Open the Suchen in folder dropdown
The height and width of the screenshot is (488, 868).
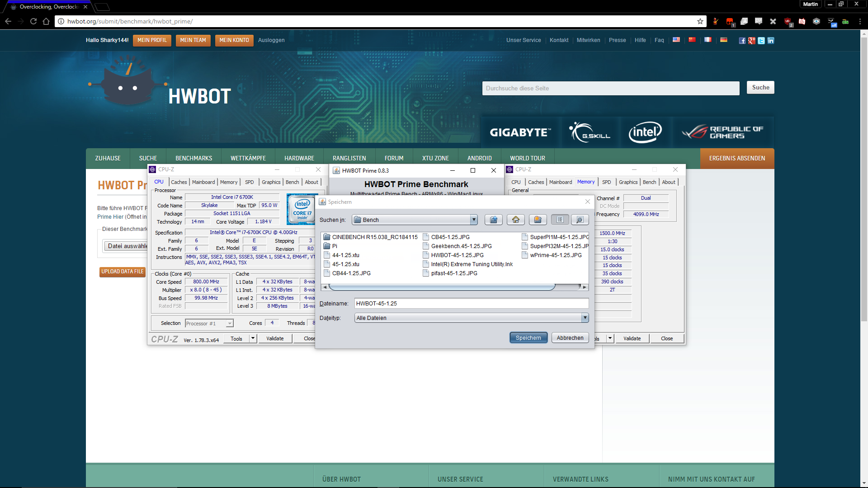pyautogui.click(x=473, y=220)
